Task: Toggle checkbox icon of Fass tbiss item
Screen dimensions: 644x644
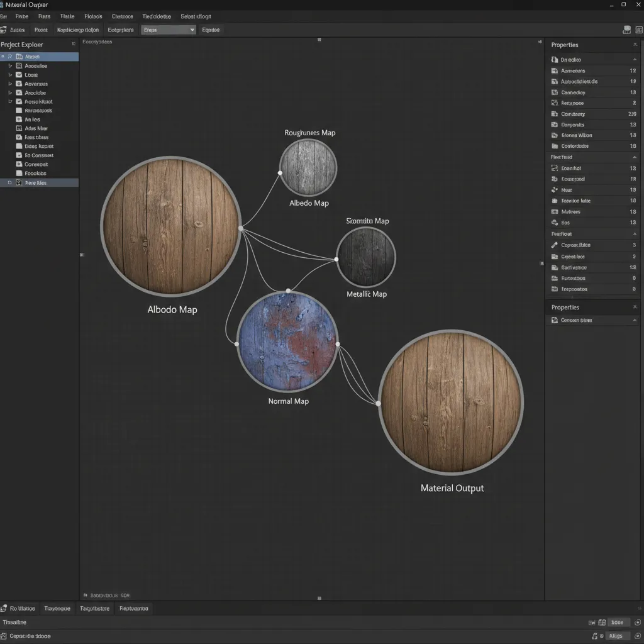Action: pos(19,137)
